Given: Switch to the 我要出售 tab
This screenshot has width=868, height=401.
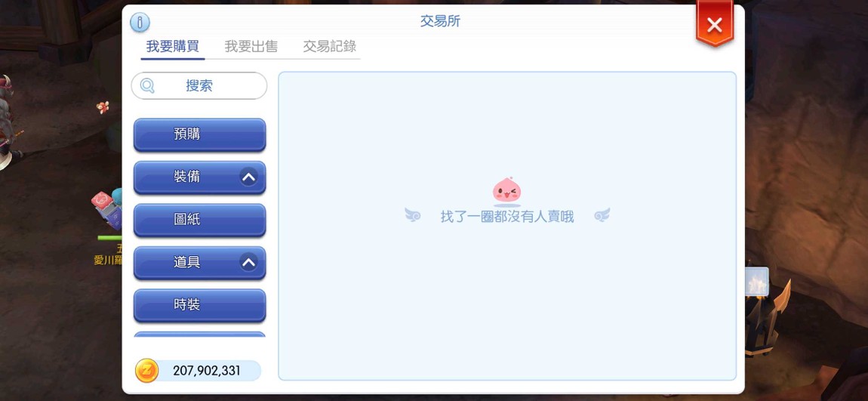Looking at the screenshot, I should (x=251, y=47).
